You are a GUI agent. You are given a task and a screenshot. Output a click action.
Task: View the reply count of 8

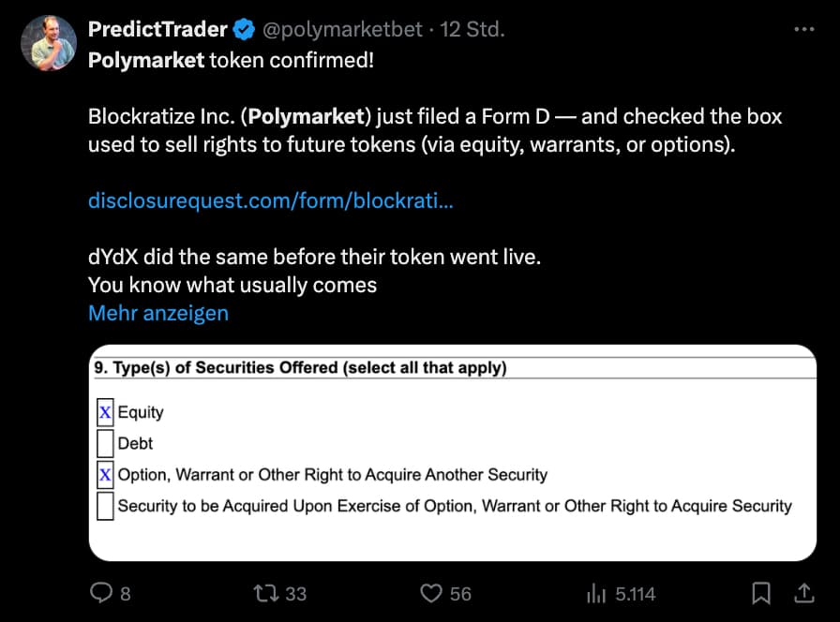(x=125, y=594)
